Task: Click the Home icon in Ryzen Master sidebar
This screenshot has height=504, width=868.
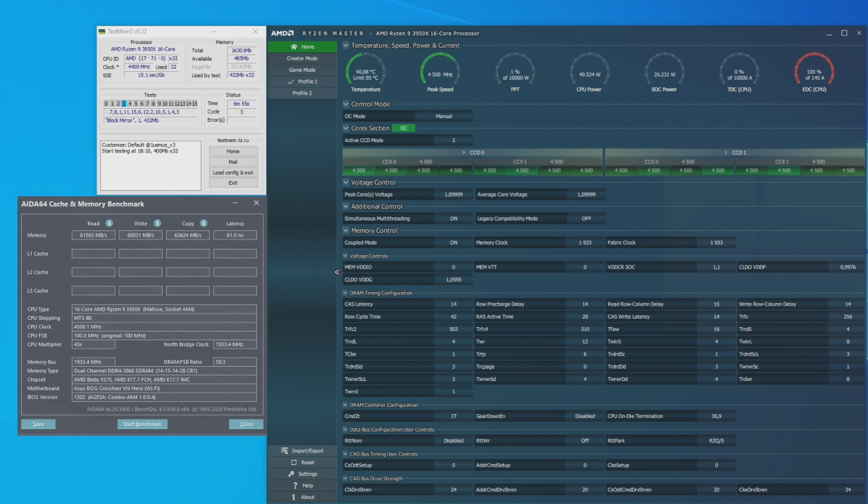Action: [293, 47]
